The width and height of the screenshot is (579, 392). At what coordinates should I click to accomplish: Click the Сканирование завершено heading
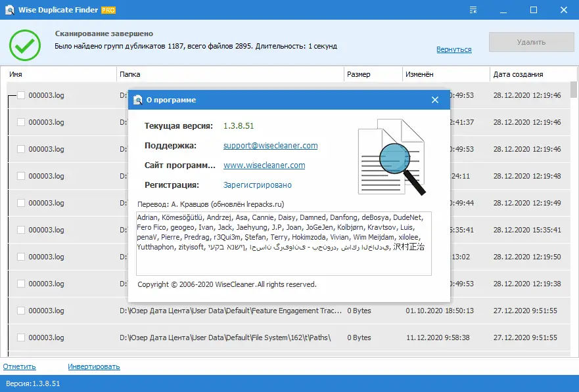click(104, 33)
